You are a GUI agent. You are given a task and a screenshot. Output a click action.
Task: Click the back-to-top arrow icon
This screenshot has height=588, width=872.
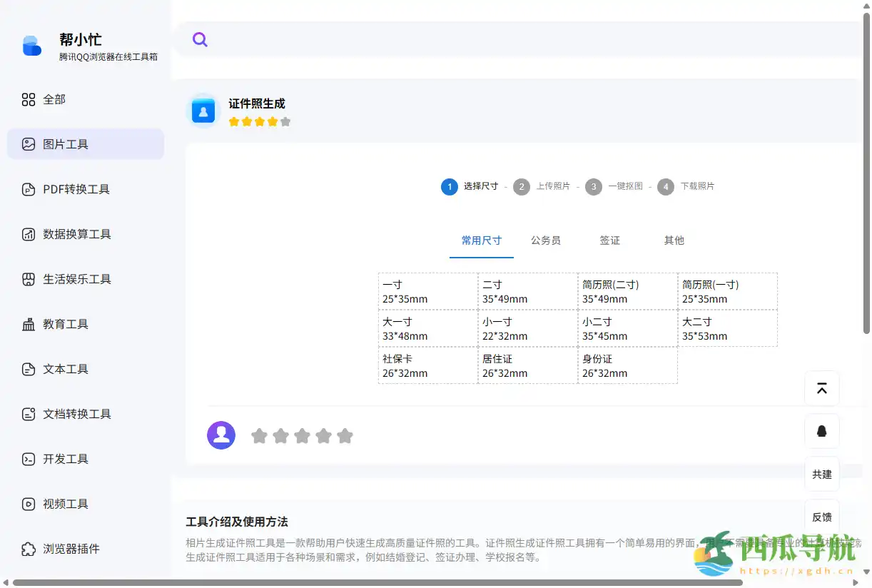point(821,387)
